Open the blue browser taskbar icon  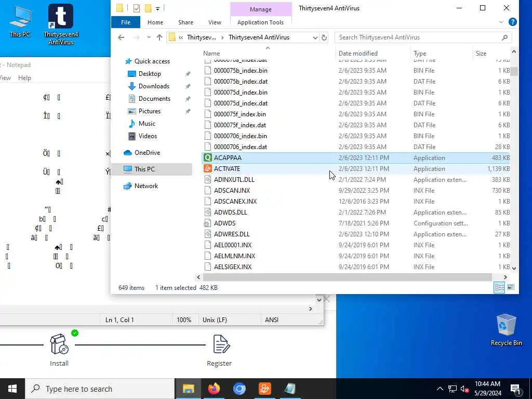239,389
